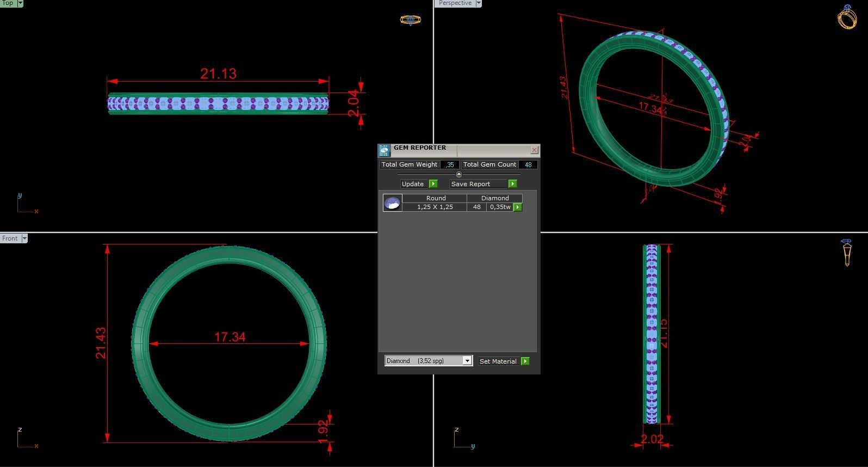Click the Total Gem Weight value field
The image size is (868, 467).
[x=450, y=164]
